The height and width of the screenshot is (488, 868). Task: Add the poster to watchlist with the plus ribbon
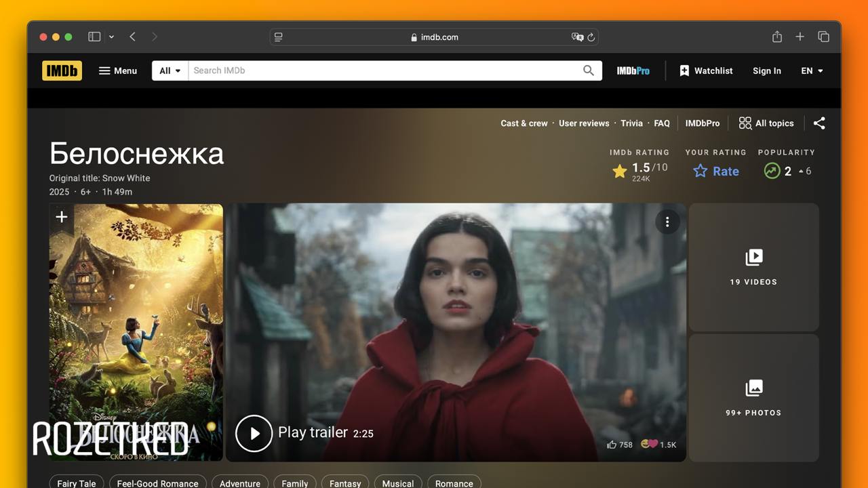coord(62,217)
